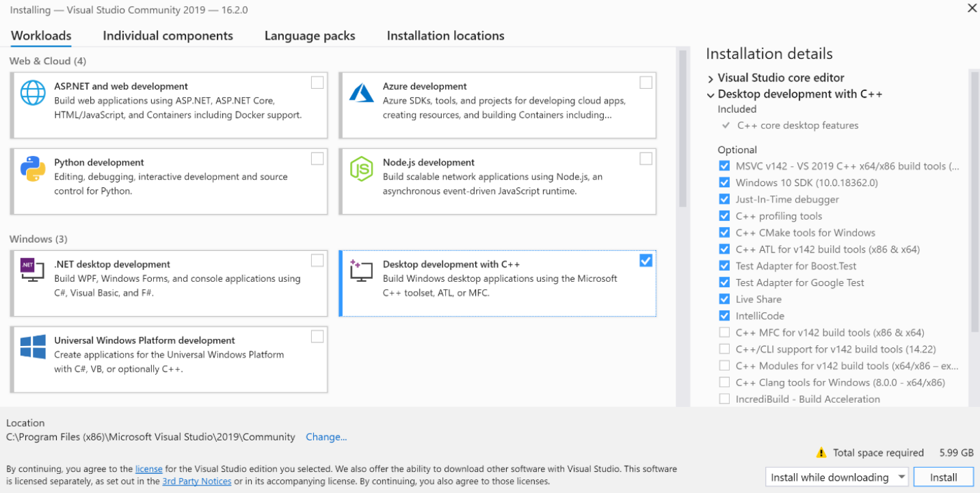Image resolution: width=980 pixels, height=493 pixels.
Task: Click the ASP.NET globe icon
Action: coord(33,93)
